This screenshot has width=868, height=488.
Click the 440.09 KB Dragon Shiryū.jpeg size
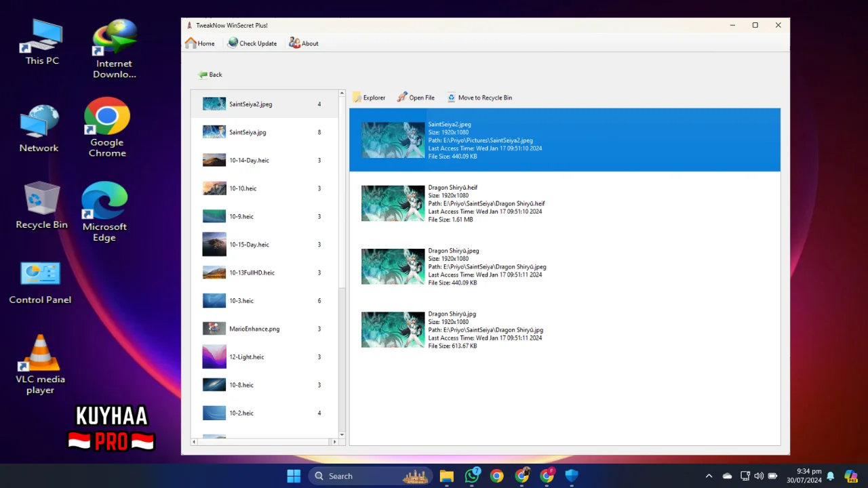pyautogui.click(x=452, y=283)
